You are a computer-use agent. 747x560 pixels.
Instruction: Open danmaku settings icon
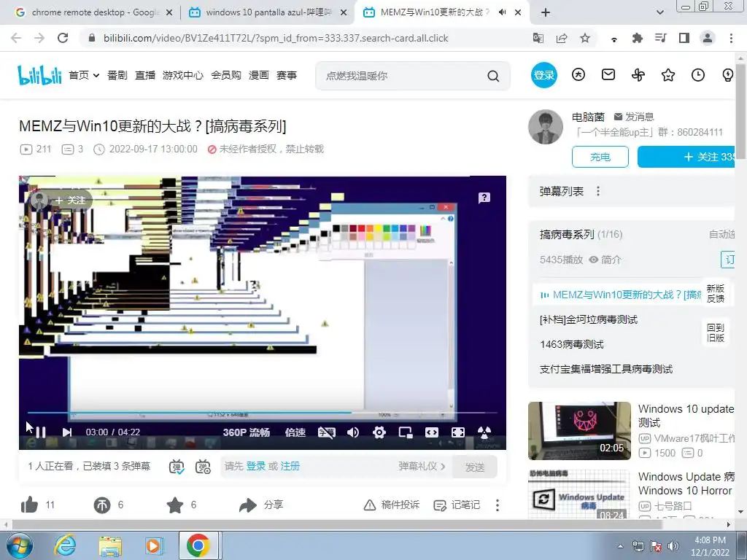click(x=203, y=466)
